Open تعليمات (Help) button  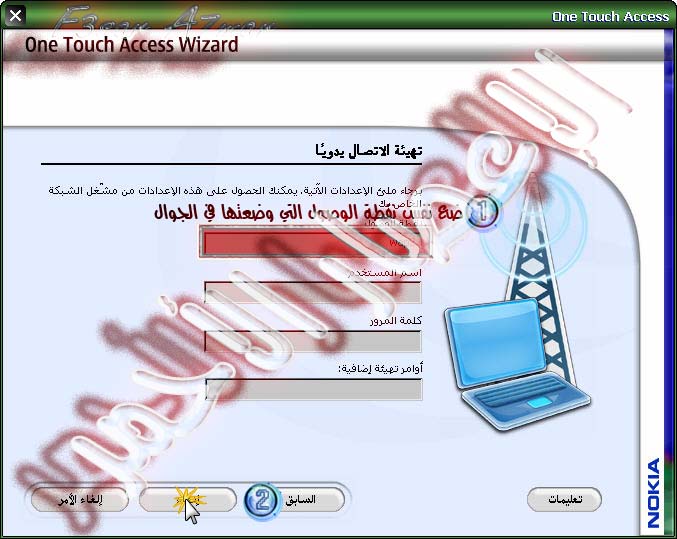point(564,500)
